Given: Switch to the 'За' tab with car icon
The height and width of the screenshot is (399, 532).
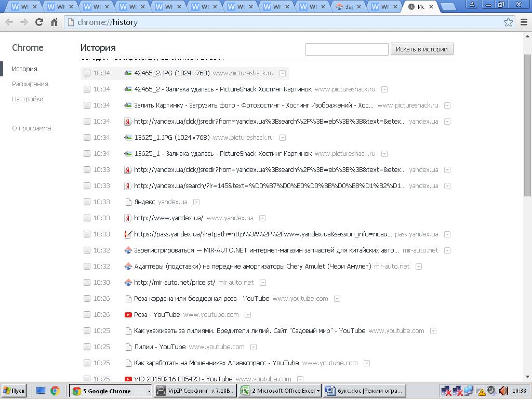Looking at the screenshot, I should pyautogui.click(x=348, y=7).
